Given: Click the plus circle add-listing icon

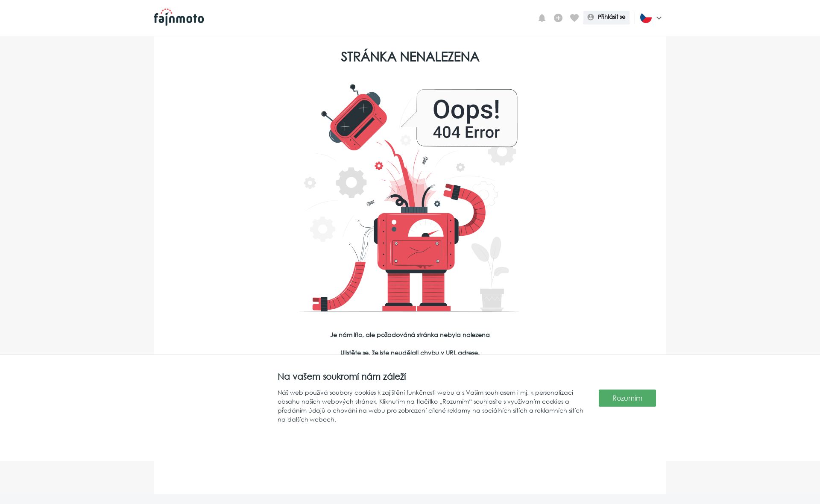Looking at the screenshot, I should click(x=558, y=18).
